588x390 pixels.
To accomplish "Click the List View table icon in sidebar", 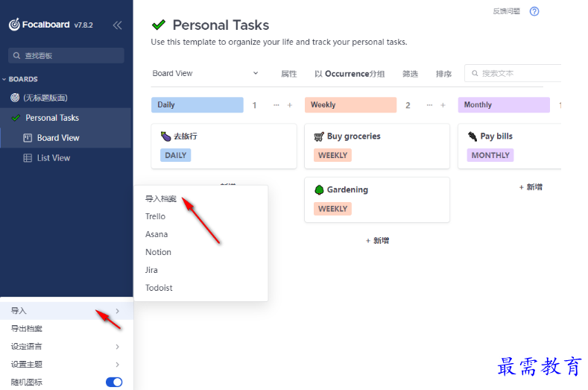I will [28, 158].
